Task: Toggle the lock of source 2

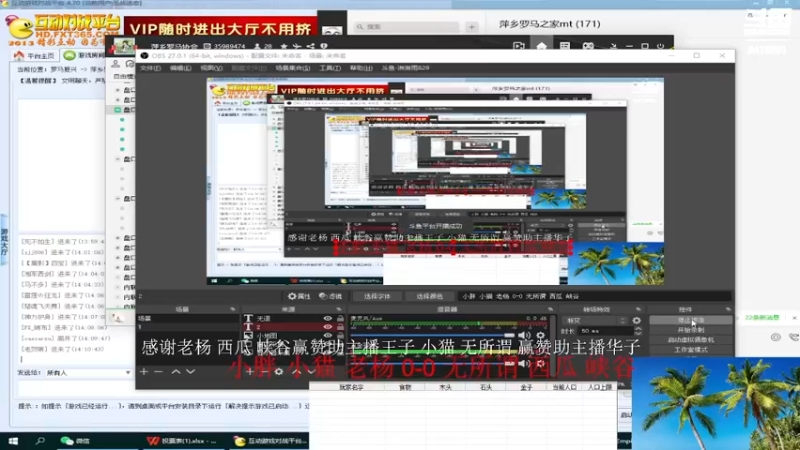Action: [x=340, y=327]
